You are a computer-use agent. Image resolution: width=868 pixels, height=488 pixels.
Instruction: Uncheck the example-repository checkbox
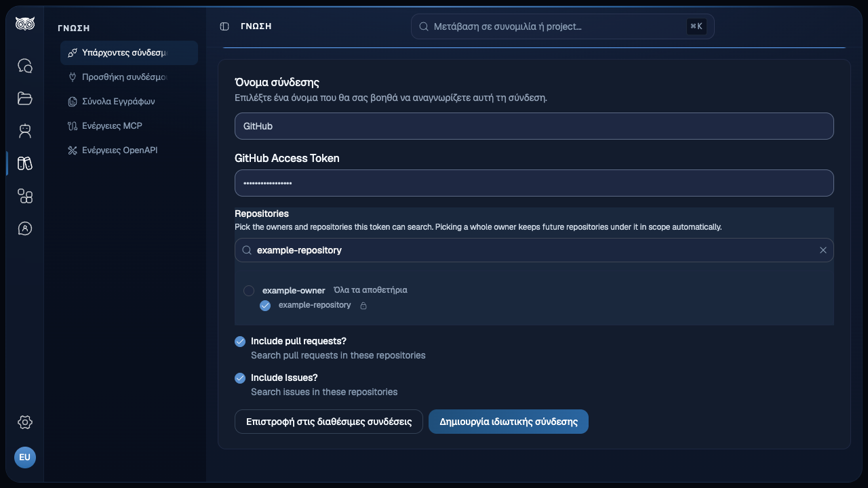coord(265,306)
